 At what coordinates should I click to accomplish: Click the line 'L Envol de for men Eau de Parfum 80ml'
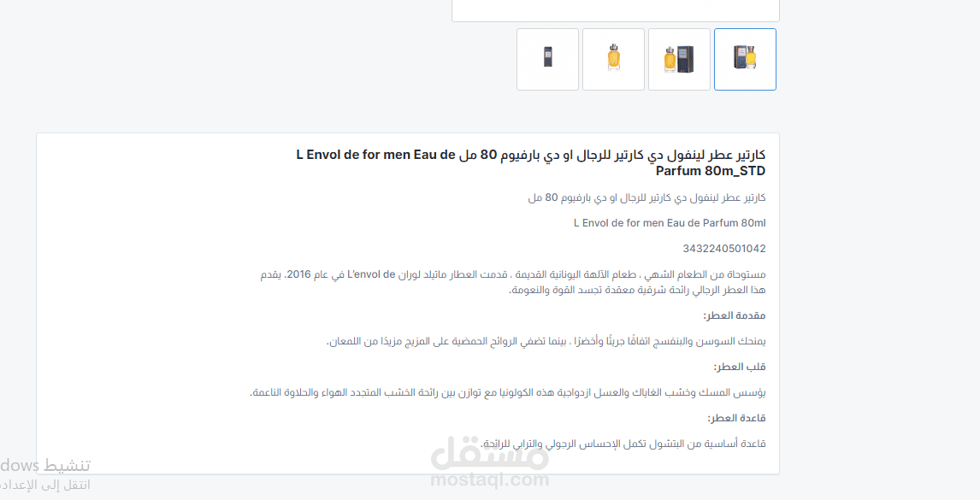pyautogui.click(x=670, y=223)
